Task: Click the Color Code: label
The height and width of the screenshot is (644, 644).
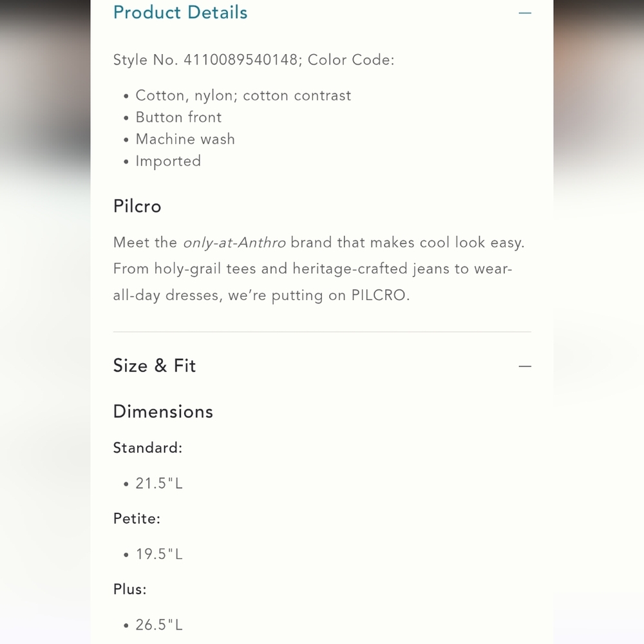Action: click(x=351, y=60)
